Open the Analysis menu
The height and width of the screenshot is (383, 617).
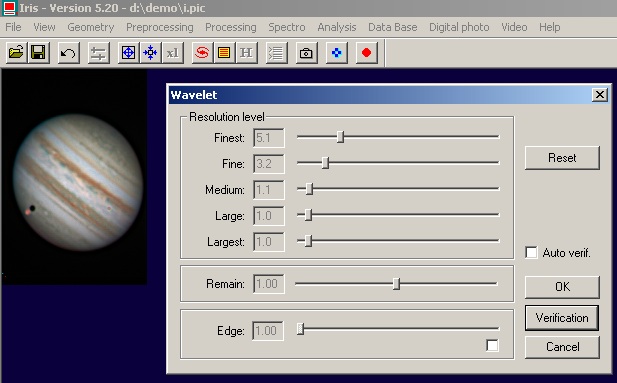[x=337, y=27]
